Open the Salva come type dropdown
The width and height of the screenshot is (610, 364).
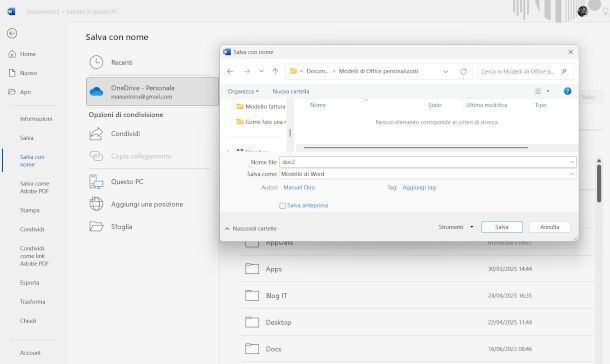428,174
